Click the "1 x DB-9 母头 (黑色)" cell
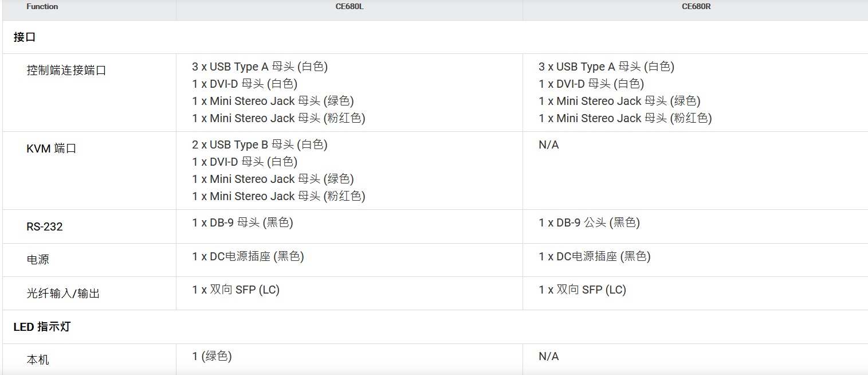The width and height of the screenshot is (868, 375). coord(242,222)
